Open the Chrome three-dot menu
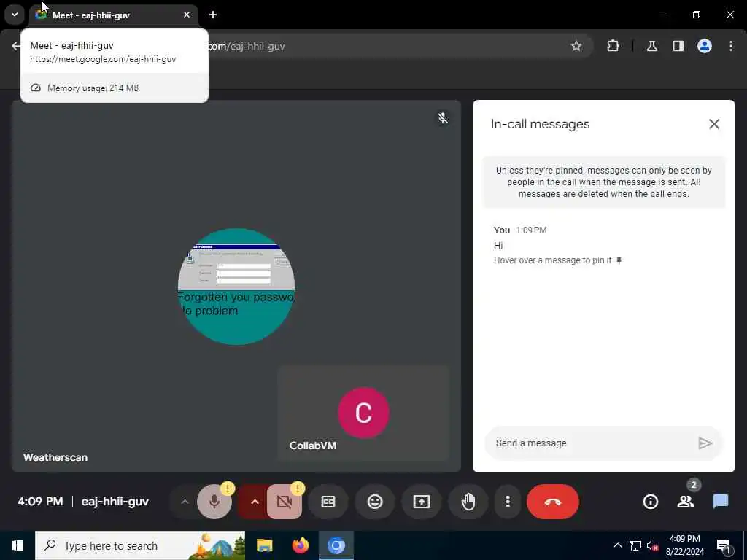 click(x=731, y=46)
